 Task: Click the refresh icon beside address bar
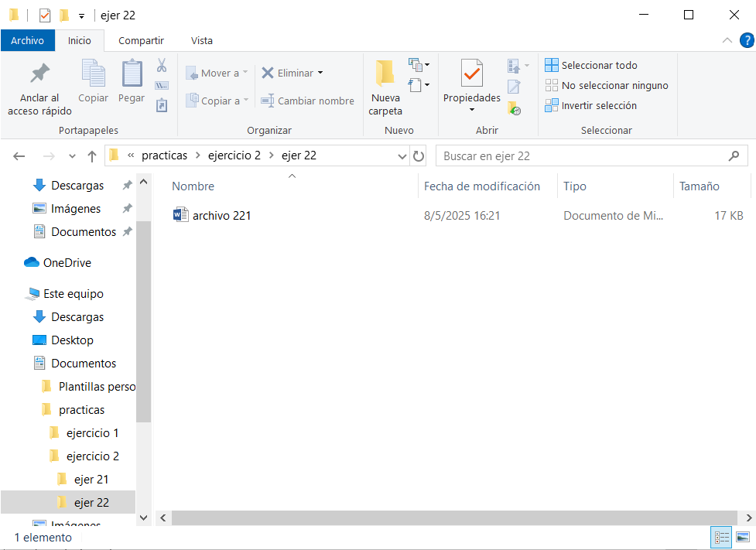pyautogui.click(x=419, y=155)
